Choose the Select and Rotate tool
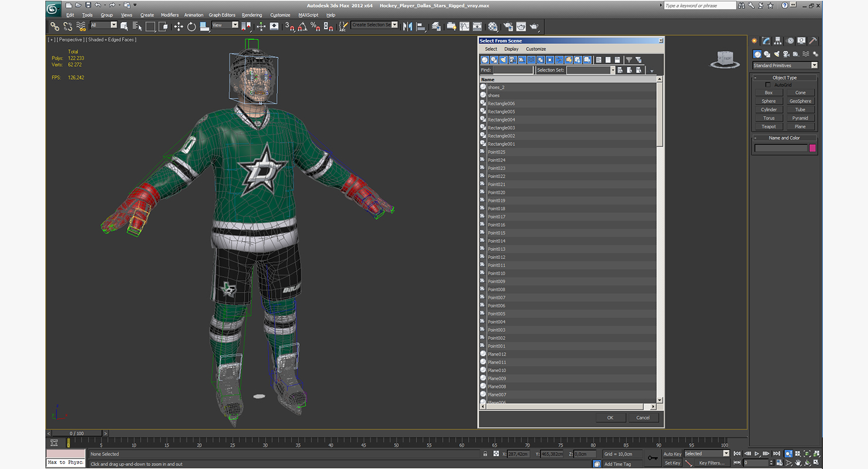This screenshot has height=469, width=868. coord(191,26)
